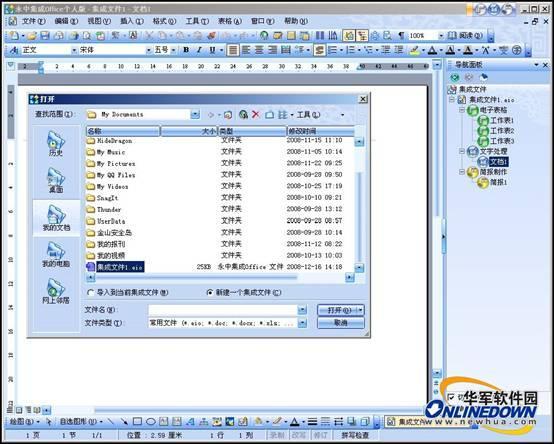
Task: Collapse 电子表格 node in navigation panel
Action: coord(462,110)
